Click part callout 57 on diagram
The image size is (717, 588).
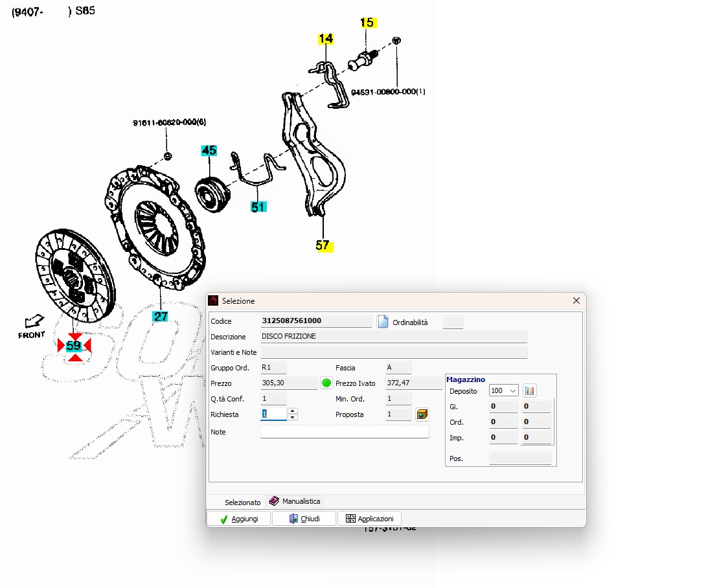tap(323, 245)
